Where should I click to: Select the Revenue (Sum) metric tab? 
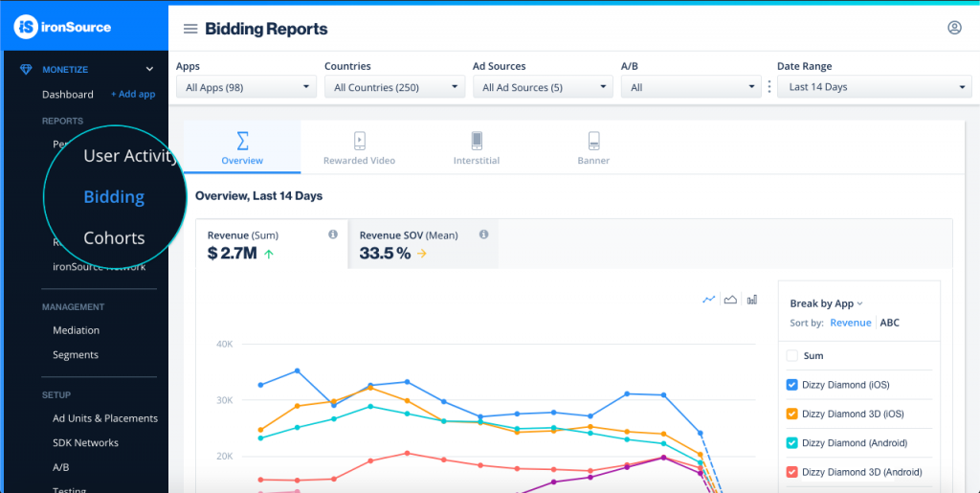coord(272,244)
